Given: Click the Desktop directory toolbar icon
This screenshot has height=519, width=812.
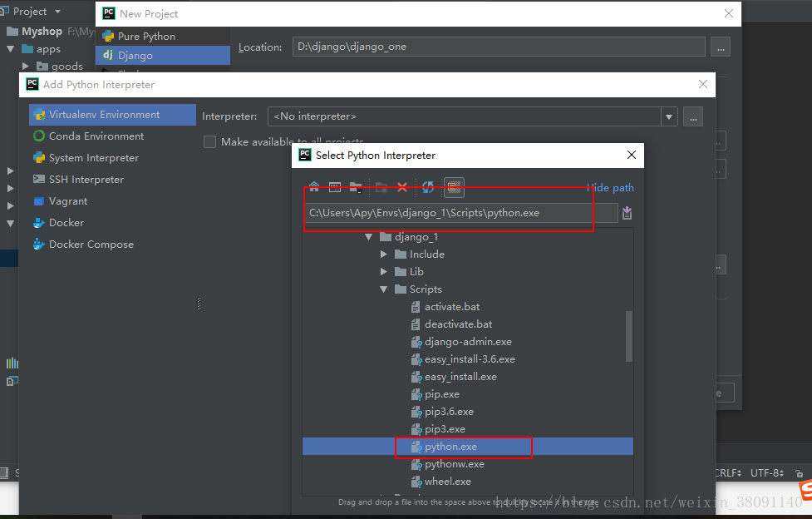Looking at the screenshot, I should [335, 187].
